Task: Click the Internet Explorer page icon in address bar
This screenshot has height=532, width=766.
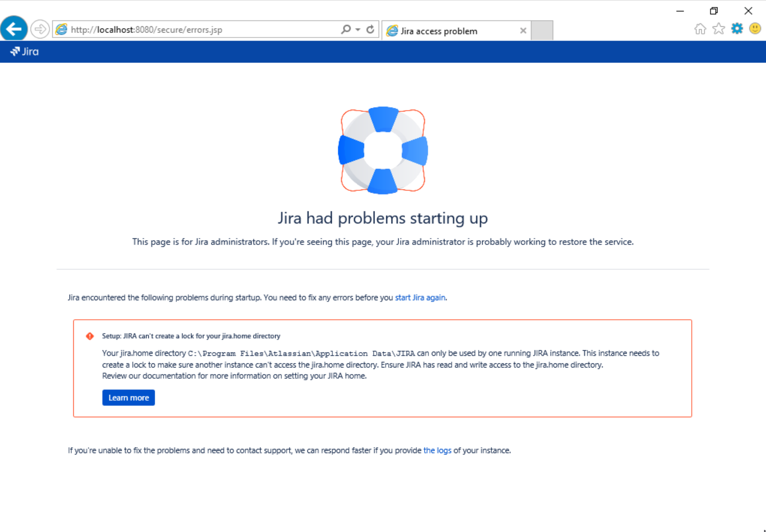Action: (61, 30)
